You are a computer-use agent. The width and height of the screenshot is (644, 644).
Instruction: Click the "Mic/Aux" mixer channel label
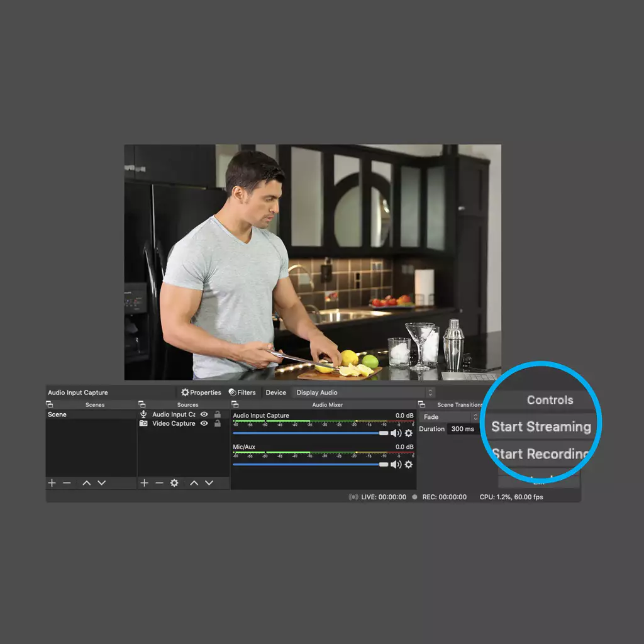tap(244, 447)
